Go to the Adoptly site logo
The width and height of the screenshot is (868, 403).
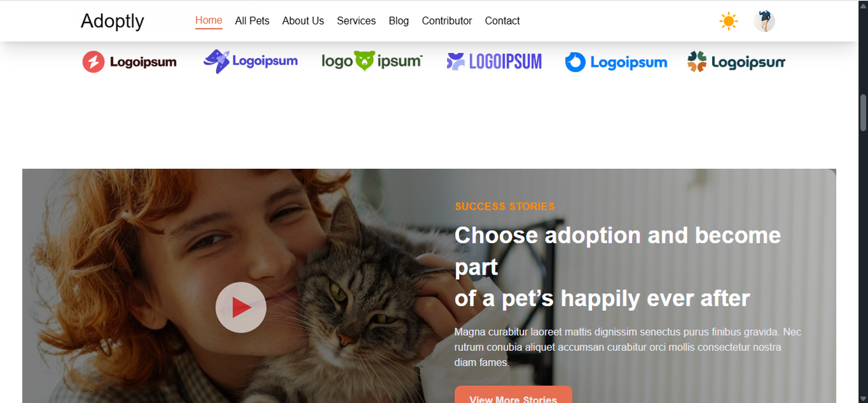pyautogui.click(x=113, y=21)
